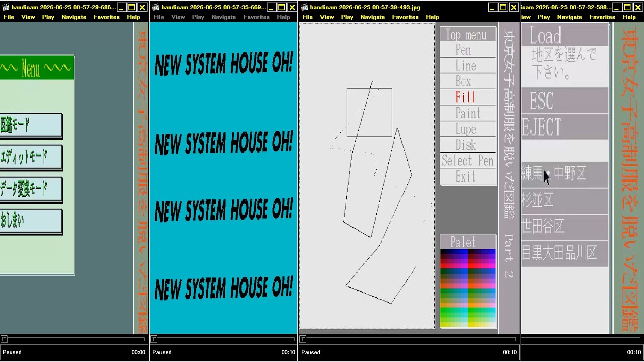Choose the データ変換モード button
644x362 pixels.
point(31,189)
